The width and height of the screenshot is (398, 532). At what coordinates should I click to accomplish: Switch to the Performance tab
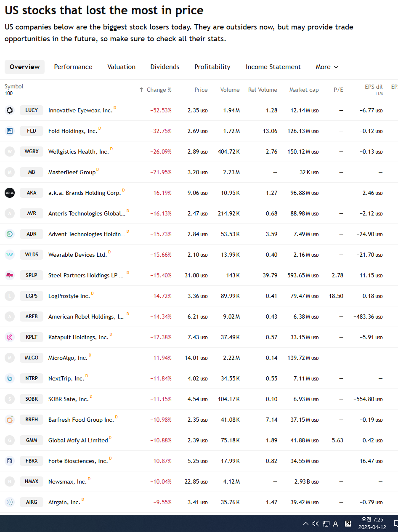tap(73, 67)
